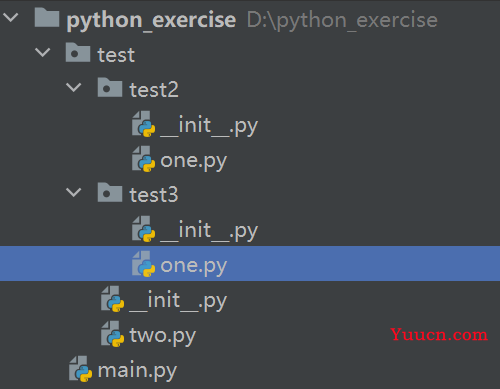Viewport: 500px width, 389px height.
Task: Click the Python icon of main.py
Action: coord(80,369)
